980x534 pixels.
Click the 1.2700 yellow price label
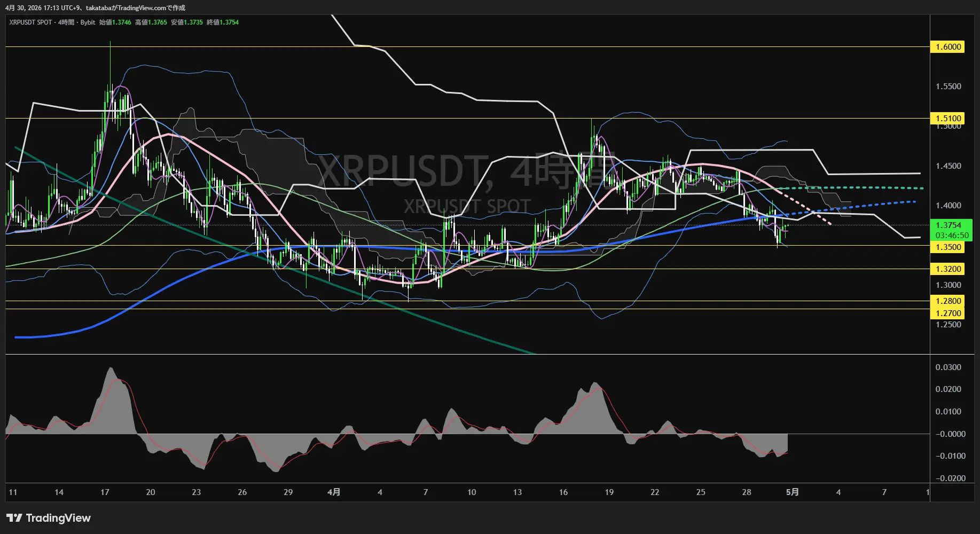(948, 313)
